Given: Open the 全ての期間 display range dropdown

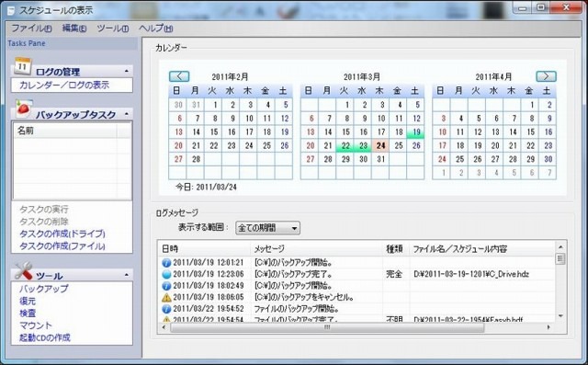Looking at the screenshot, I should 267,228.
